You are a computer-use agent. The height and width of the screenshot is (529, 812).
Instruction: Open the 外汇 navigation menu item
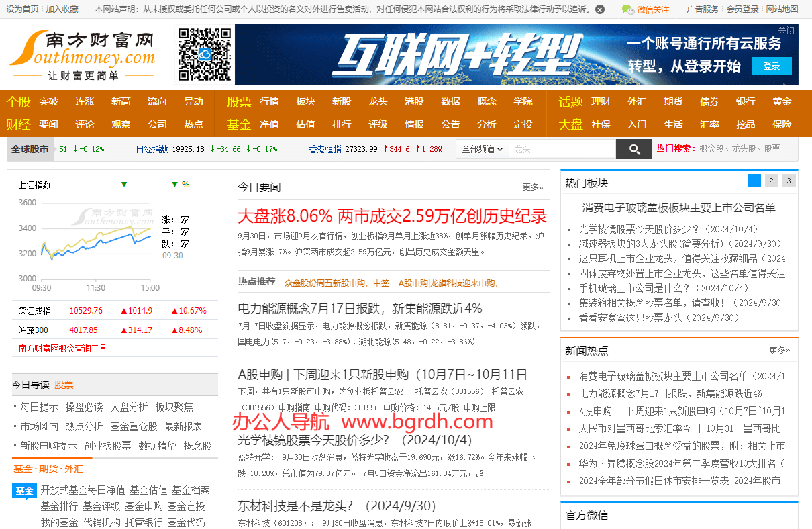point(637,101)
